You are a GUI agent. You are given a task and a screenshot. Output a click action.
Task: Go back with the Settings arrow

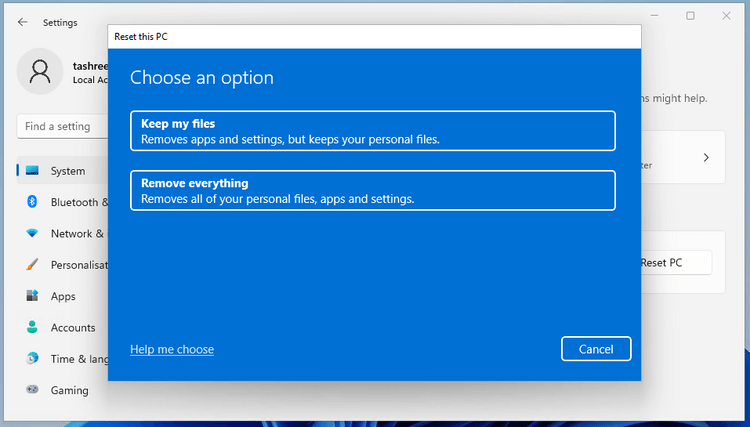[22, 22]
